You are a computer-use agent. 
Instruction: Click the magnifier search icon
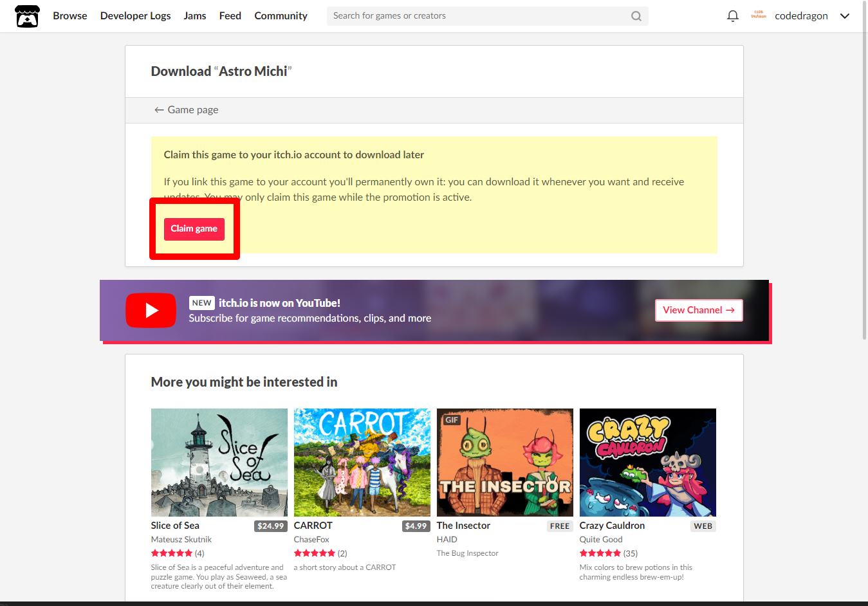pos(636,16)
